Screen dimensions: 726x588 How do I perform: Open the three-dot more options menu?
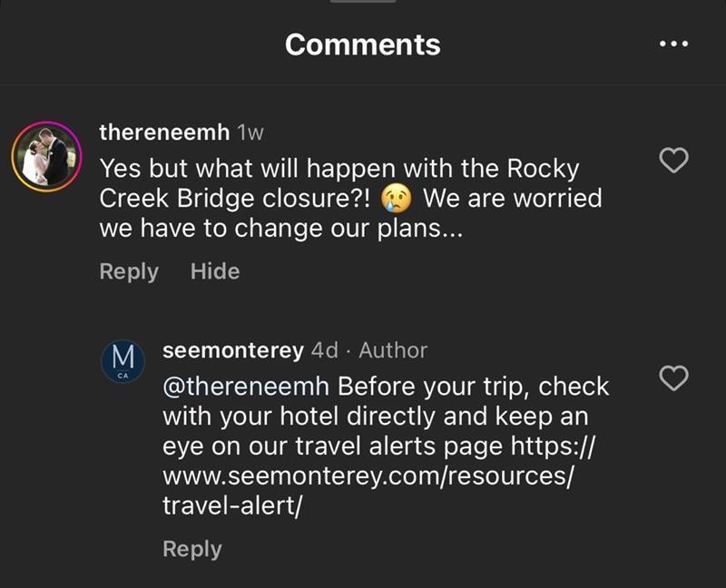click(x=673, y=44)
